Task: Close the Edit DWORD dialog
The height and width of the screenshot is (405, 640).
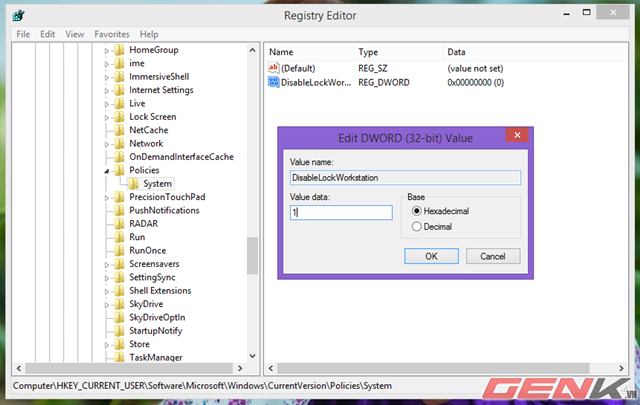Action: [516, 136]
